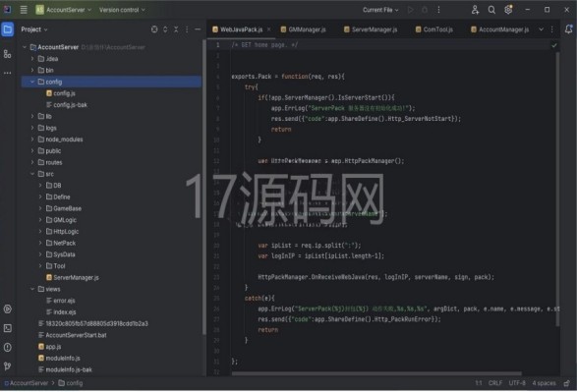Screen dimensions: 577x392
Task: Expand the node_modules folder
Action: click(32, 140)
